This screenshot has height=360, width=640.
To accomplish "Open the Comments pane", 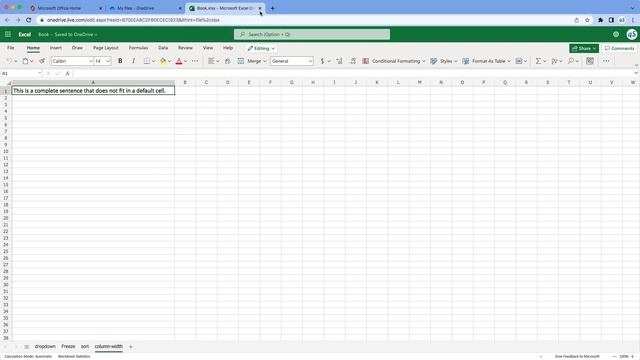I will (x=619, y=48).
